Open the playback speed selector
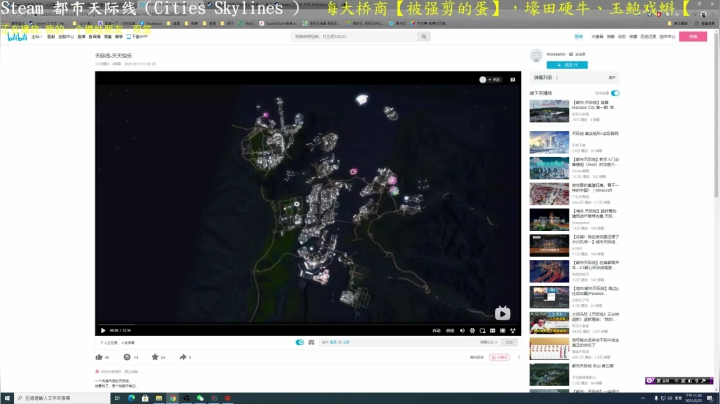Image resolution: width=720 pixels, height=404 pixels. click(450, 330)
